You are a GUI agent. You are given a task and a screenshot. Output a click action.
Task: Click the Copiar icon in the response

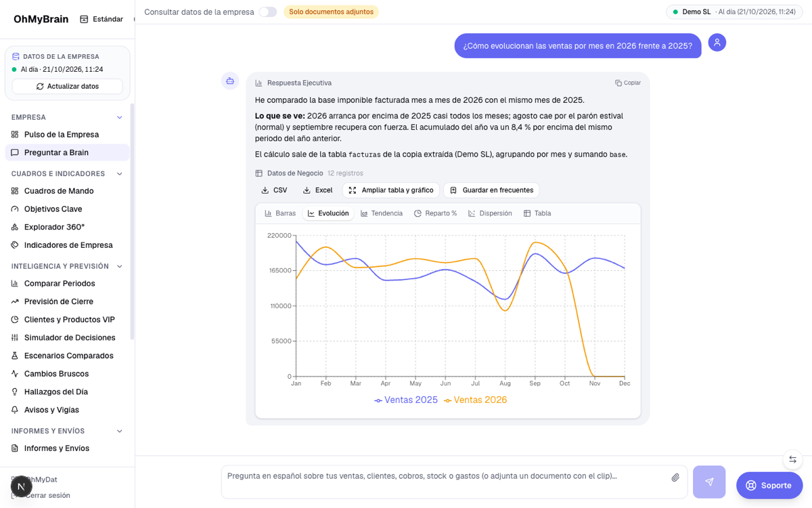coord(618,83)
